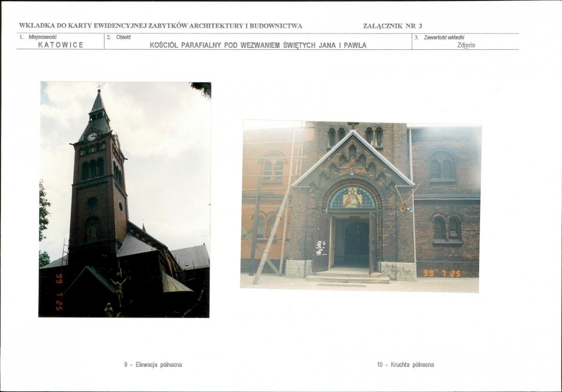Click the church tower photo

point(125,200)
